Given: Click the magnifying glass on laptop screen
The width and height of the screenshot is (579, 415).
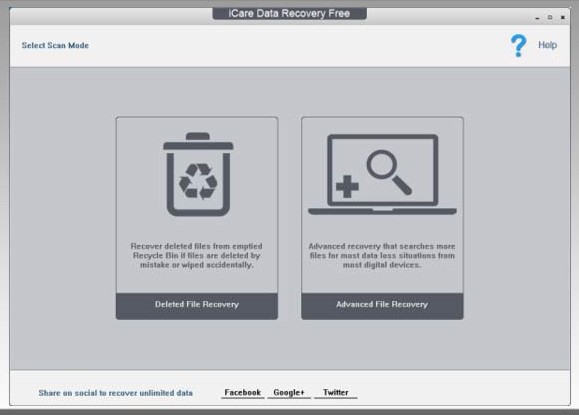Looking at the screenshot, I should (x=389, y=172).
